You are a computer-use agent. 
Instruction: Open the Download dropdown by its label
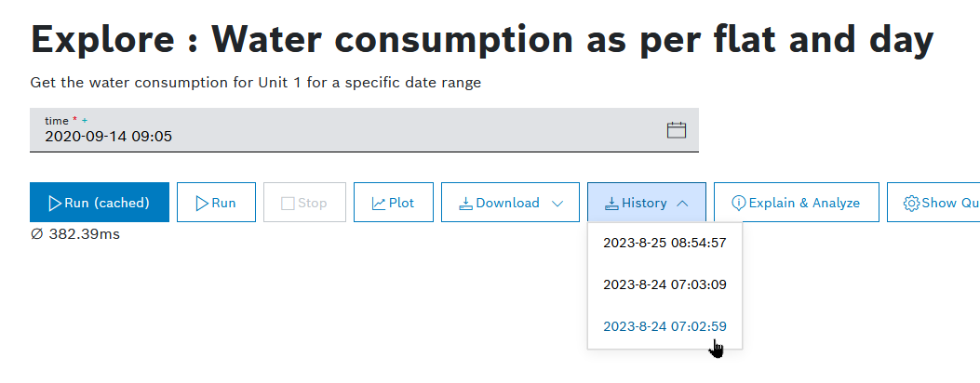point(507,203)
